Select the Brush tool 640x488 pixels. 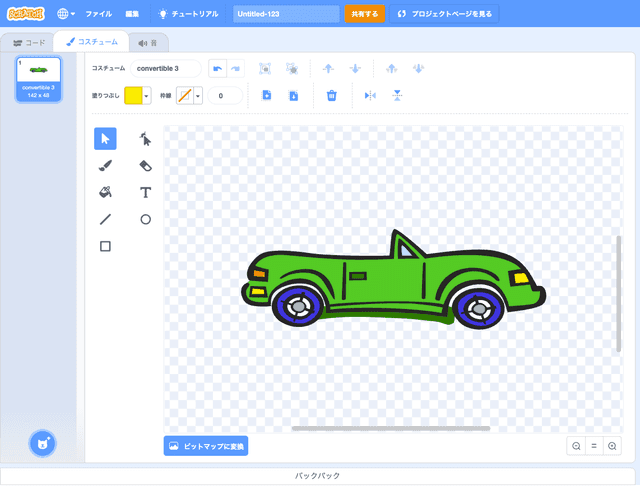105,165
